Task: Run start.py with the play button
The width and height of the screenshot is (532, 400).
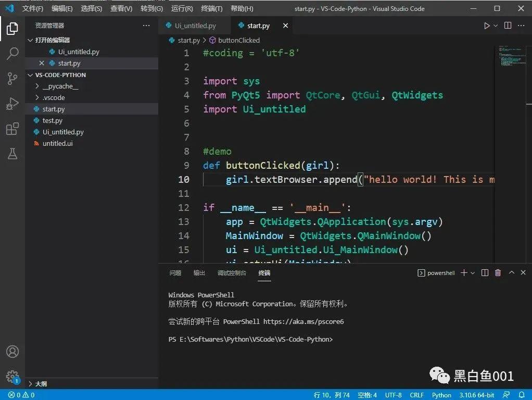Action: [x=486, y=25]
